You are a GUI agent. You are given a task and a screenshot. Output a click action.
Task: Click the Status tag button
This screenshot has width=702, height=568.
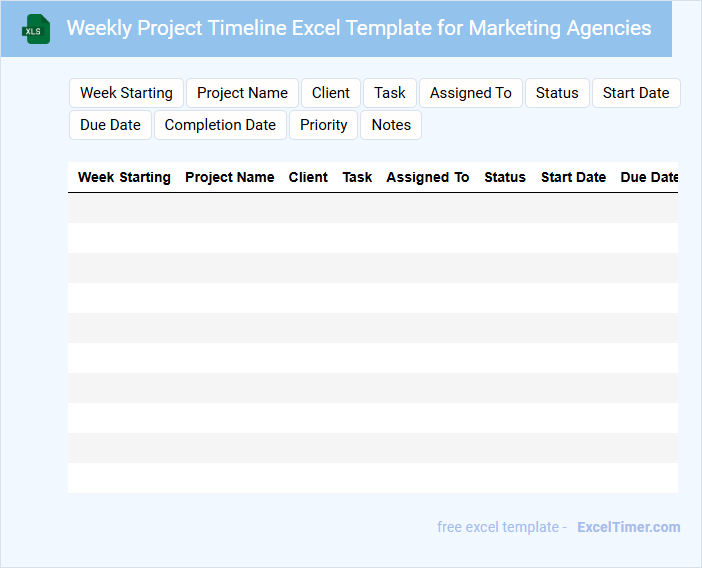coord(557,93)
